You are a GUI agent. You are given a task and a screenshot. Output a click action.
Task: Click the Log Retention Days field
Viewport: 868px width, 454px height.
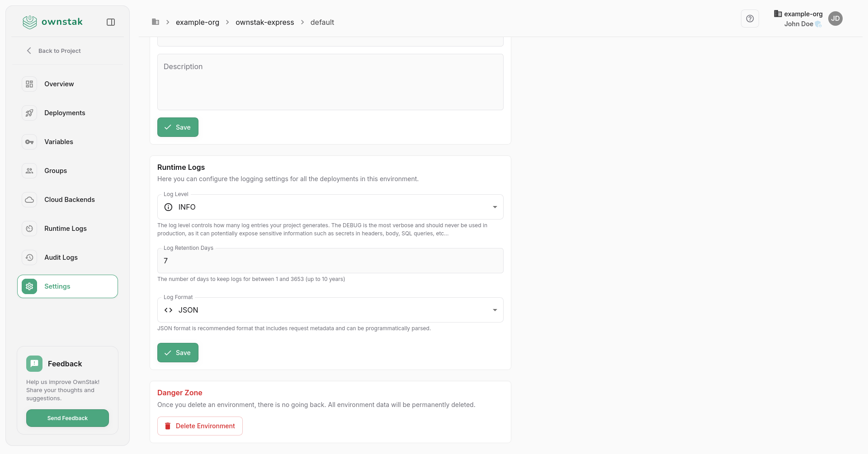(330, 261)
